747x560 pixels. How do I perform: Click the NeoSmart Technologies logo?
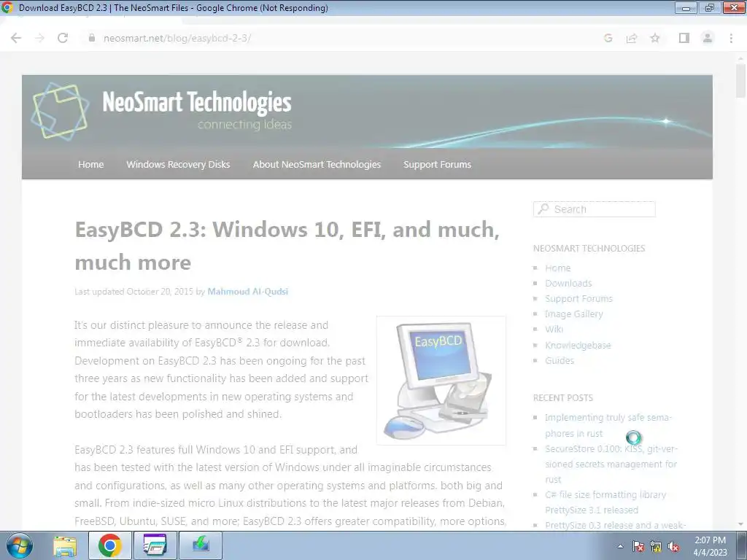[60, 112]
